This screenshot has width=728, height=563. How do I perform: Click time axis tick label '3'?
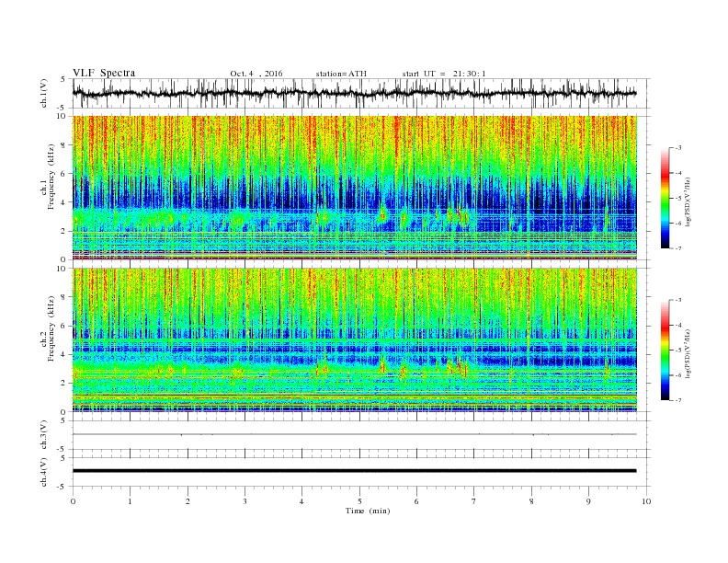[x=245, y=501]
